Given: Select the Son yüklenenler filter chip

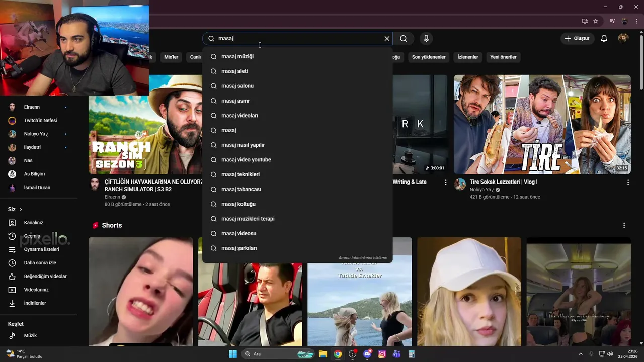Looking at the screenshot, I should click(429, 57).
